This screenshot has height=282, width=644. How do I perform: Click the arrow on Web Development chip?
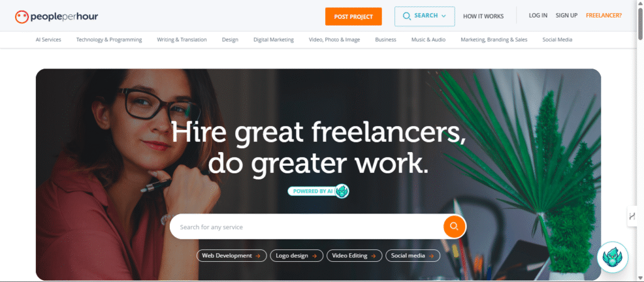[x=258, y=256]
